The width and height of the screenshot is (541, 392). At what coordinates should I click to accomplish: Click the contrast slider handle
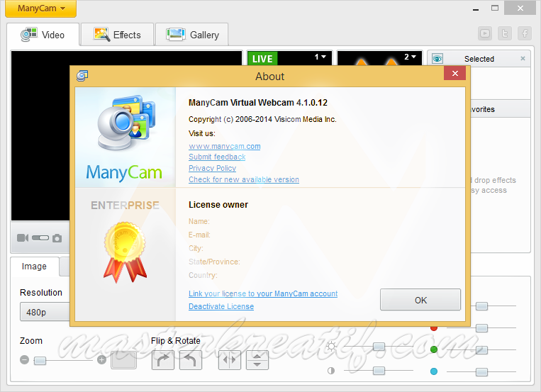379,371
